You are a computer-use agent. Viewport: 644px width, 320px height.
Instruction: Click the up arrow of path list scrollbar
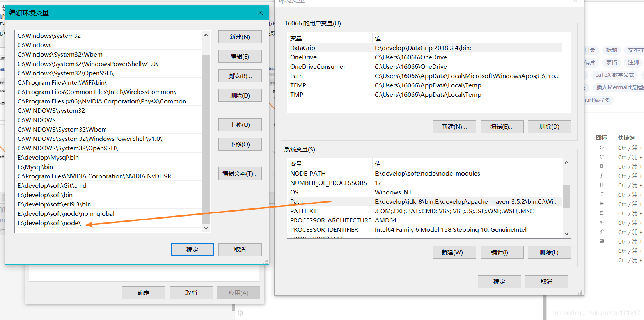coord(206,35)
